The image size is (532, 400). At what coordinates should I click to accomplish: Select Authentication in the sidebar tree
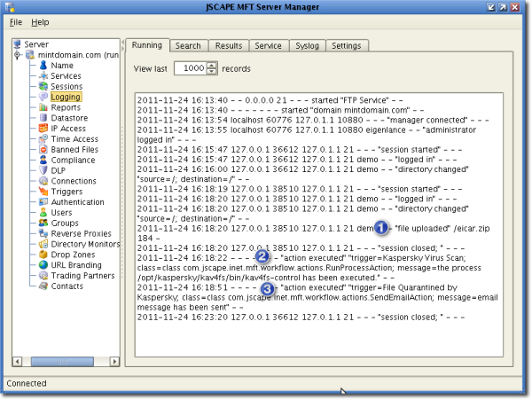77,202
